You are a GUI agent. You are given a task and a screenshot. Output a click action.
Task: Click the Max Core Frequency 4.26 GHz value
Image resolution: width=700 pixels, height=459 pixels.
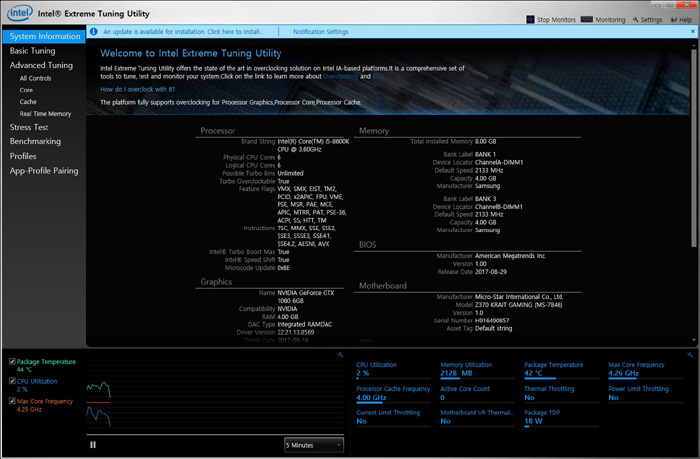(623, 373)
